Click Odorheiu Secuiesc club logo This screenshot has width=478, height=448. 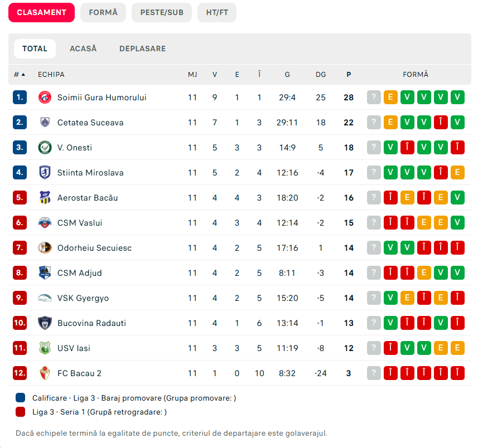point(45,248)
